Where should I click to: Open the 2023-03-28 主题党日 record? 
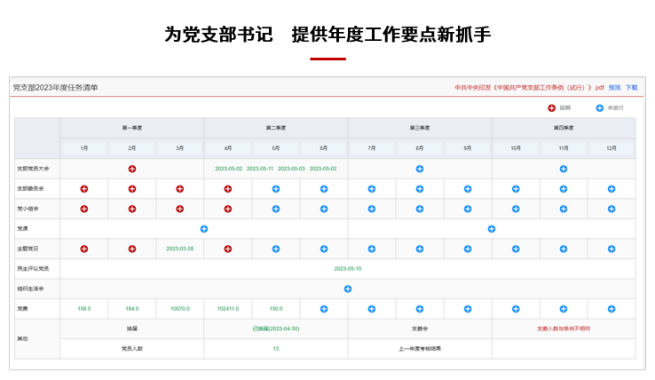[180, 249]
